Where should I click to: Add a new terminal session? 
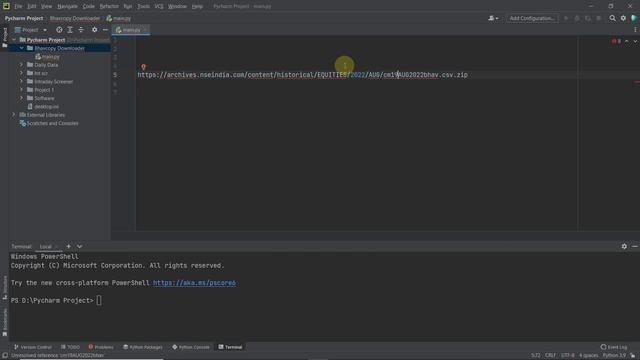(x=69, y=247)
